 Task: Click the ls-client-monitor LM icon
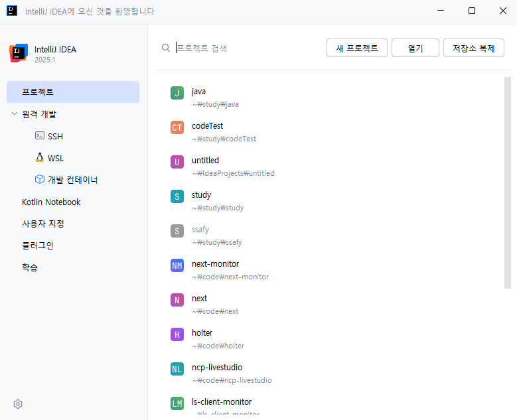pyautogui.click(x=177, y=403)
